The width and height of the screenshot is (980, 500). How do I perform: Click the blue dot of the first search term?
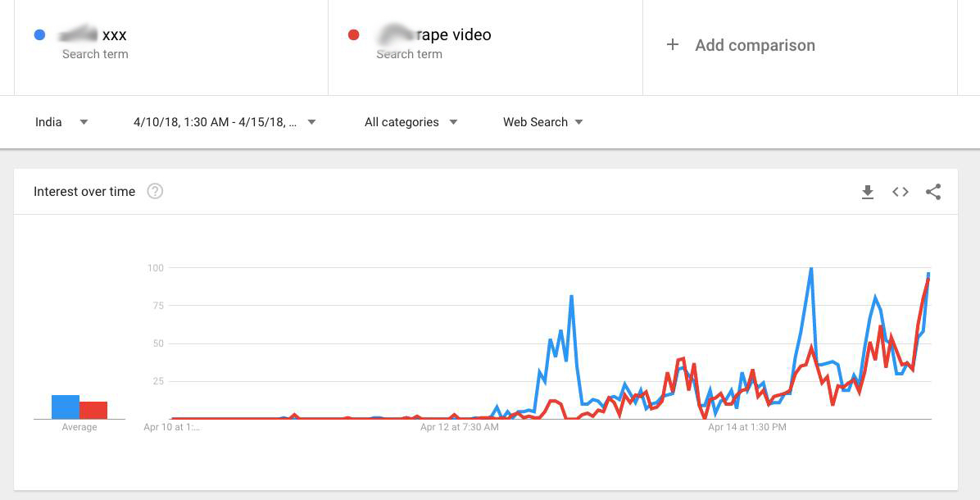[x=39, y=35]
